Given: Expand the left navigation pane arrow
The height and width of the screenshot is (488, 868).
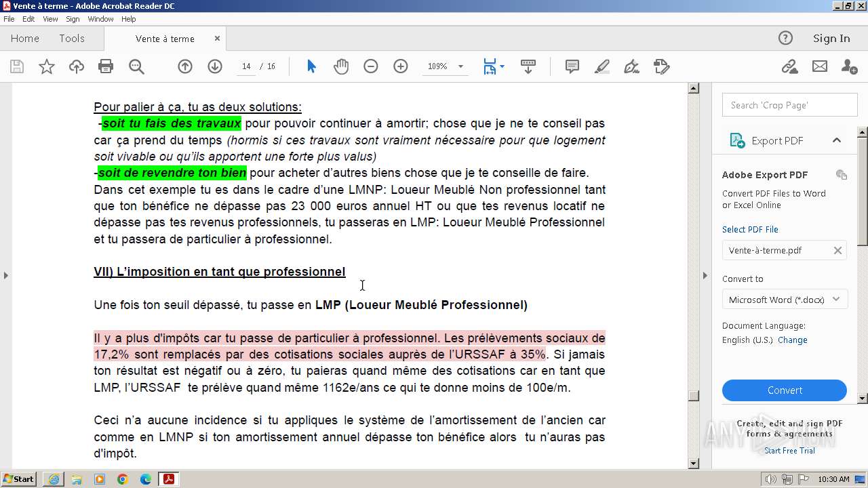Looking at the screenshot, I should pyautogui.click(x=5, y=275).
